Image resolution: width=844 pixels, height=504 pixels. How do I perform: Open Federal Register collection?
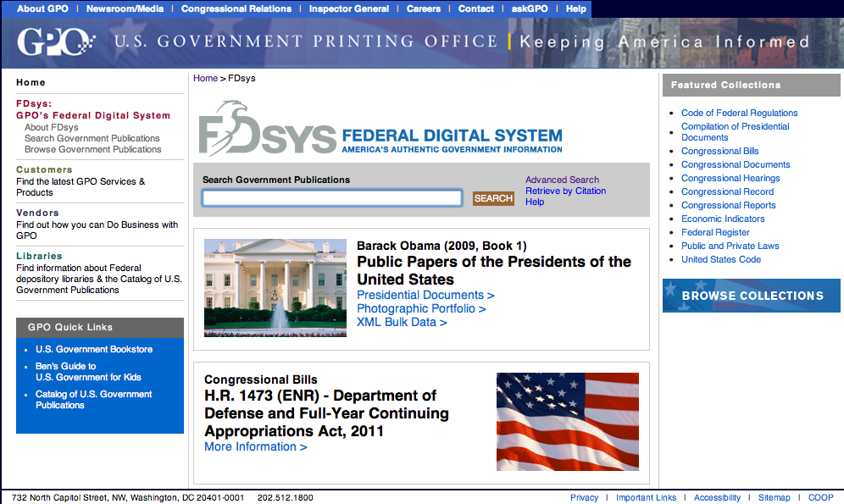tap(715, 232)
